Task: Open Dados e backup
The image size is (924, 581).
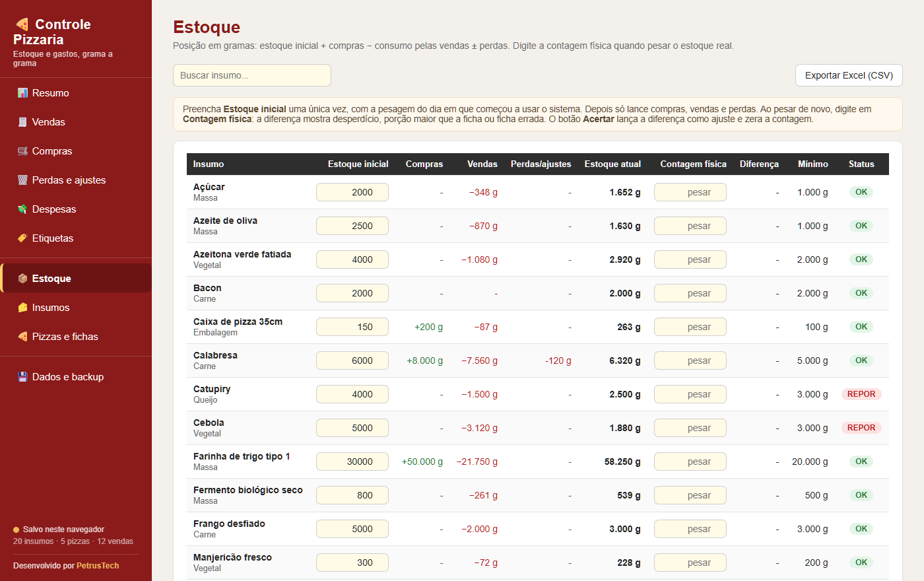Action: pyautogui.click(x=76, y=377)
